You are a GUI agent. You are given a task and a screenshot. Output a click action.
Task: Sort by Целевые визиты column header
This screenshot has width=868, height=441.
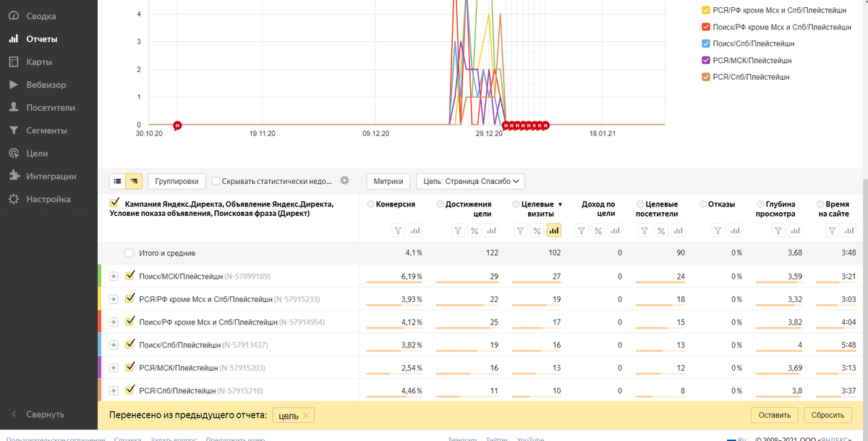pos(537,209)
